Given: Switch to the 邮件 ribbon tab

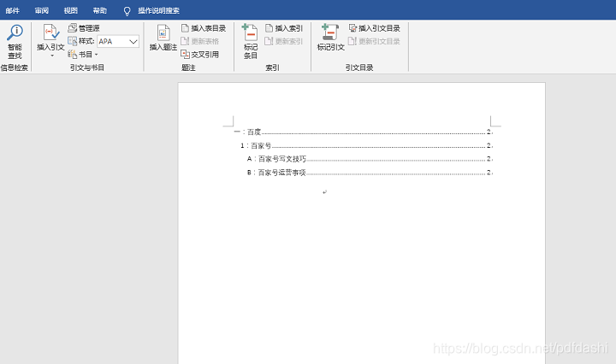Looking at the screenshot, I should click(x=13, y=10).
